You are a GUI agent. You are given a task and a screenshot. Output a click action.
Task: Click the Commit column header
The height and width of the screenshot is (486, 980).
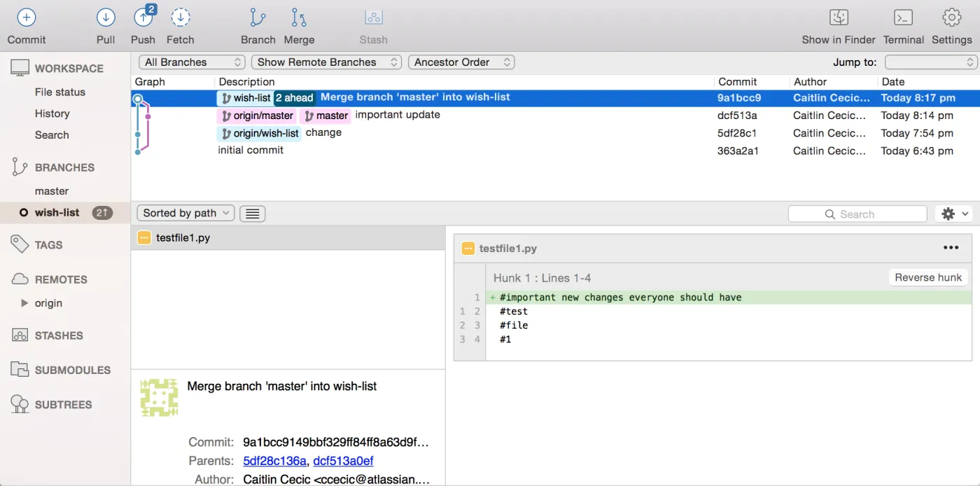(738, 82)
